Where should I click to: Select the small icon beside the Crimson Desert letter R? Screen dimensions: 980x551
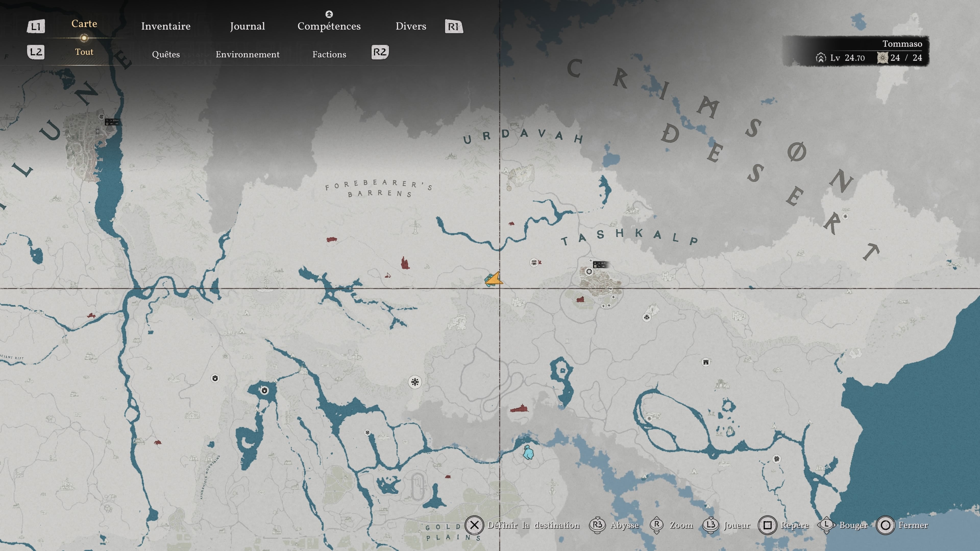(x=845, y=216)
